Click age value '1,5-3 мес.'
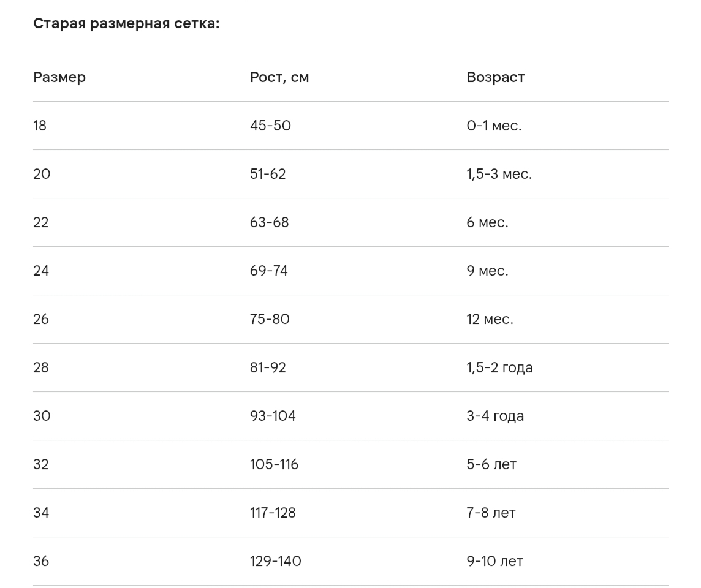The image size is (701, 588). click(499, 174)
